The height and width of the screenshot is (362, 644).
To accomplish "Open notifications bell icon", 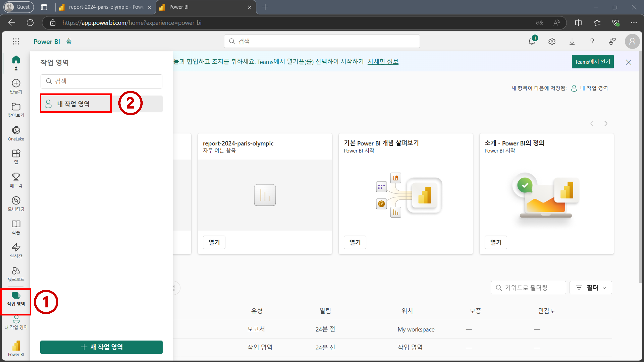I will tap(532, 42).
